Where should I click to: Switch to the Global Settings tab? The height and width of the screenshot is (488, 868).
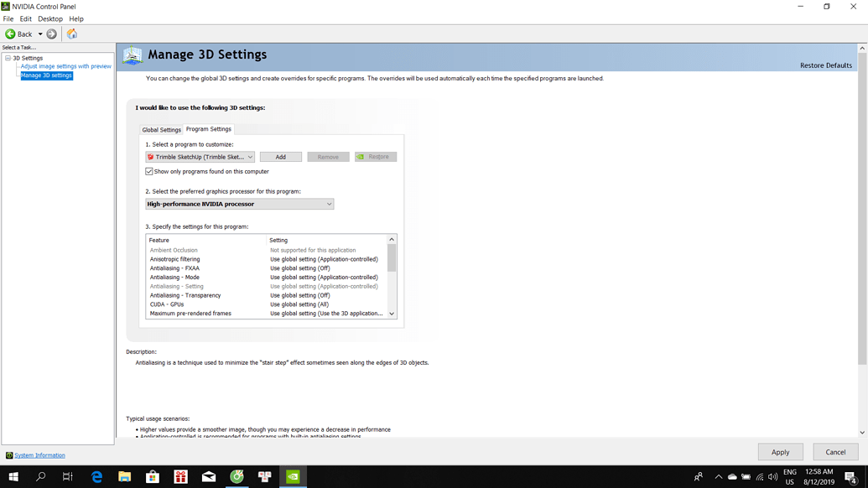coord(161,130)
